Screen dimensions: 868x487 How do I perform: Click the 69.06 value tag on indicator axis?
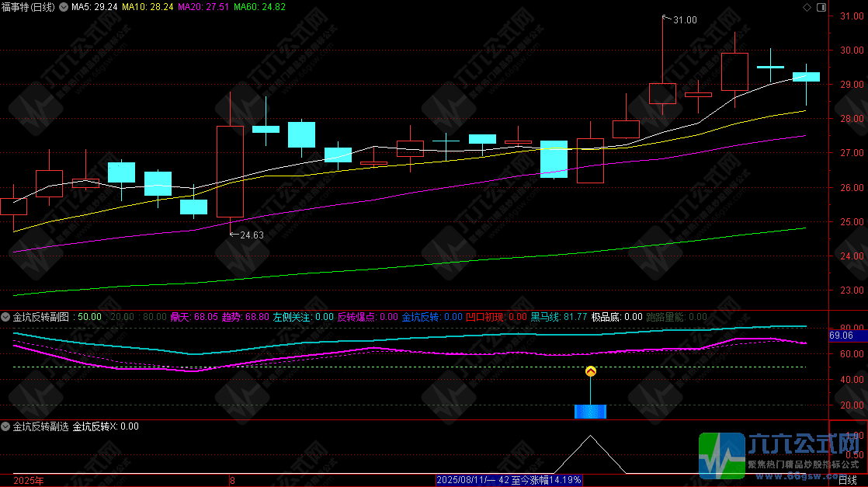click(x=841, y=336)
